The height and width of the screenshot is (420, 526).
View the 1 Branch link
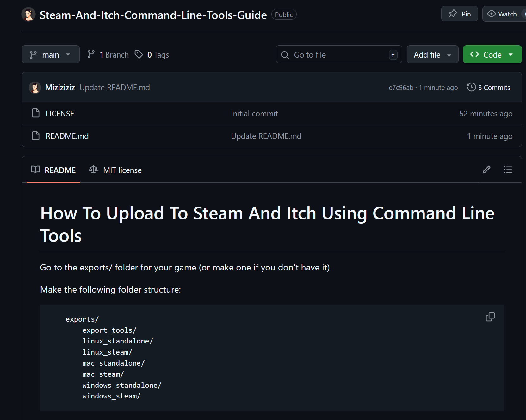point(108,55)
